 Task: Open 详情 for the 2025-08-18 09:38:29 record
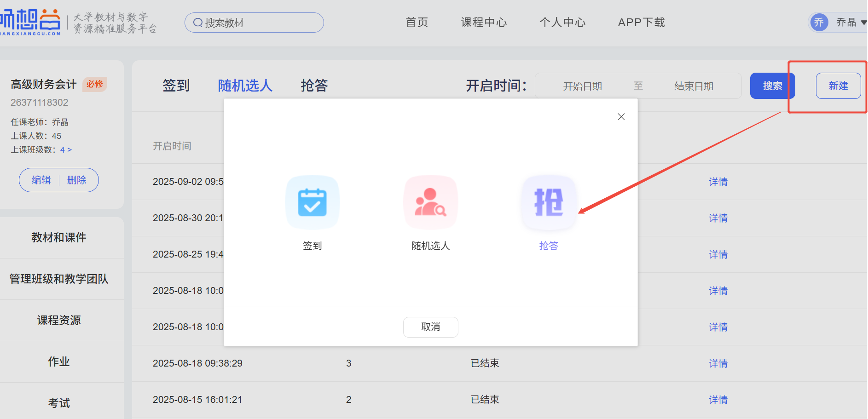point(718,363)
